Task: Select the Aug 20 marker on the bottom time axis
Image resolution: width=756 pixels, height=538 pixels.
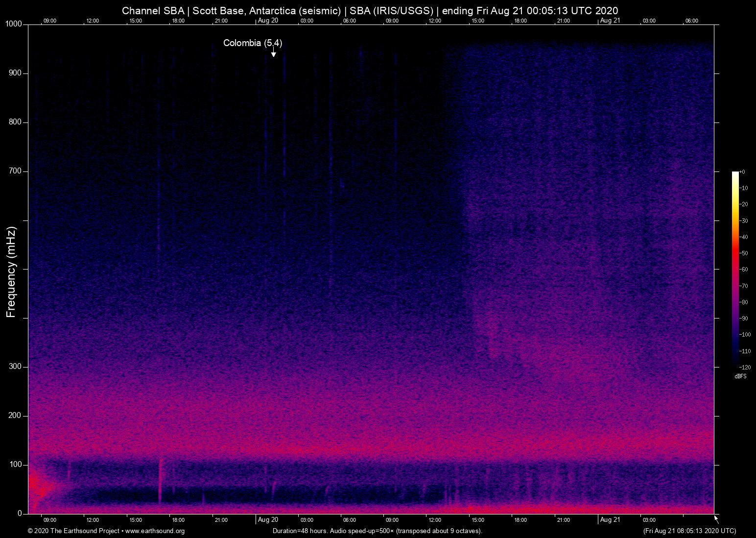Action: [268, 520]
